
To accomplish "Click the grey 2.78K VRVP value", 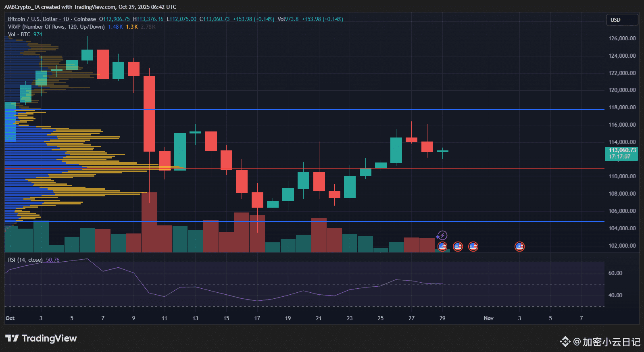I will [x=148, y=27].
